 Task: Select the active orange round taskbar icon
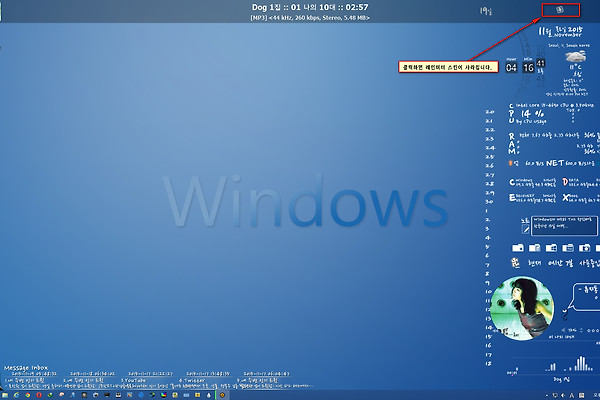coord(222,395)
